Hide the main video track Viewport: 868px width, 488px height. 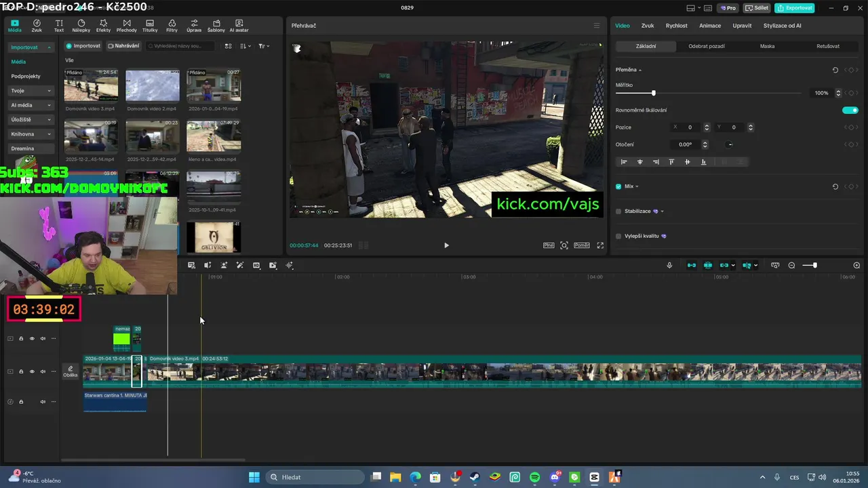pos(32,371)
